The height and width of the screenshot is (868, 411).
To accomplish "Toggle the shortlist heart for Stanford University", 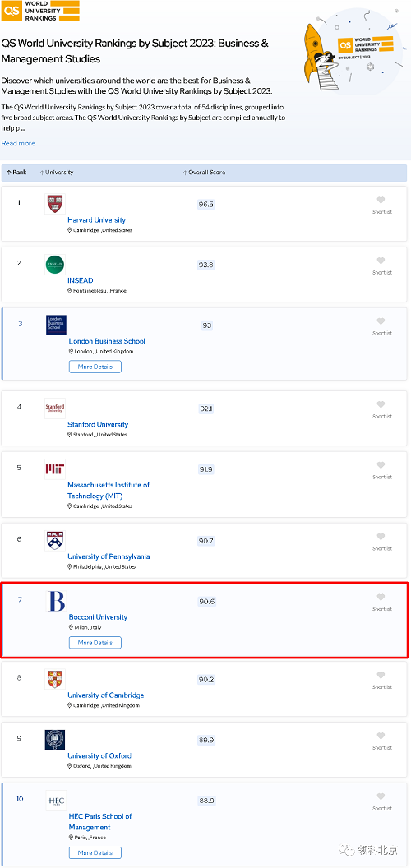I will (381, 404).
